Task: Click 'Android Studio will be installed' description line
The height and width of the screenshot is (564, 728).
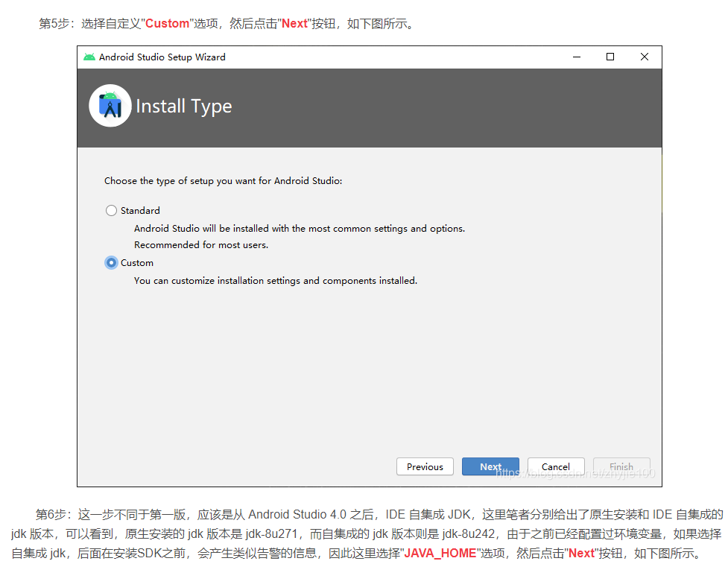Action: coord(300,229)
